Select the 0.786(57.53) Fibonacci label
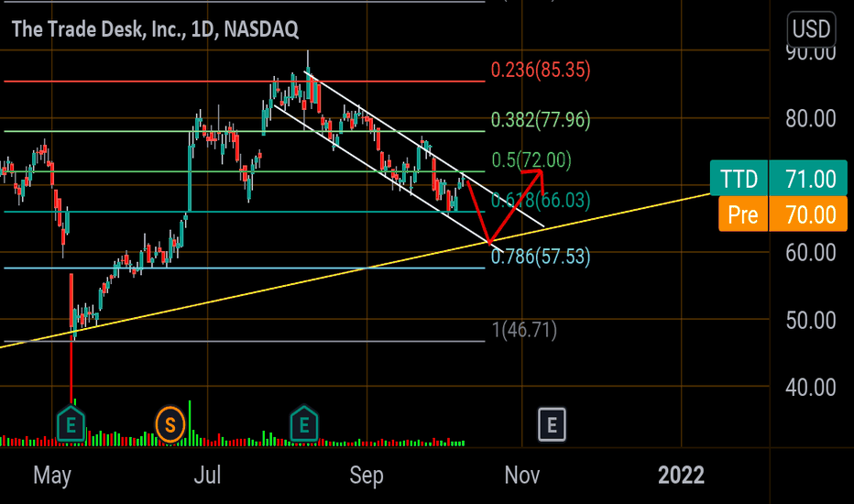The image size is (854, 504). (541, 256)
